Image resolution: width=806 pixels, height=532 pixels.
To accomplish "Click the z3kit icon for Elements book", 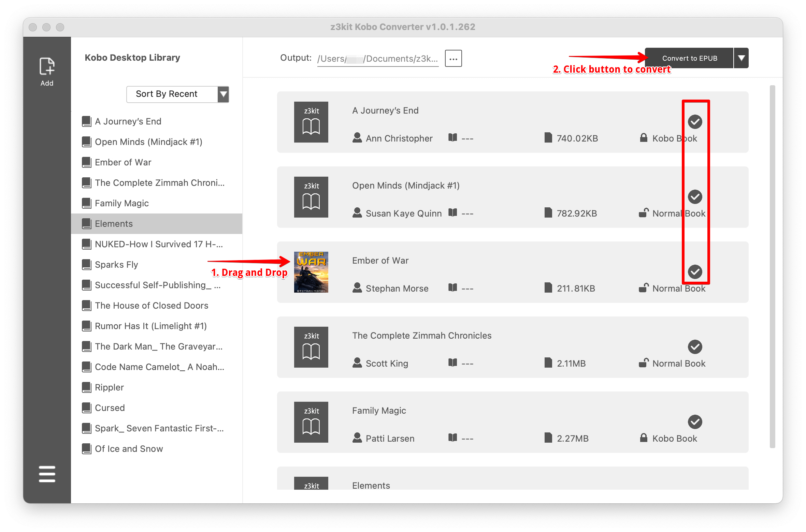I will (311, 485).
